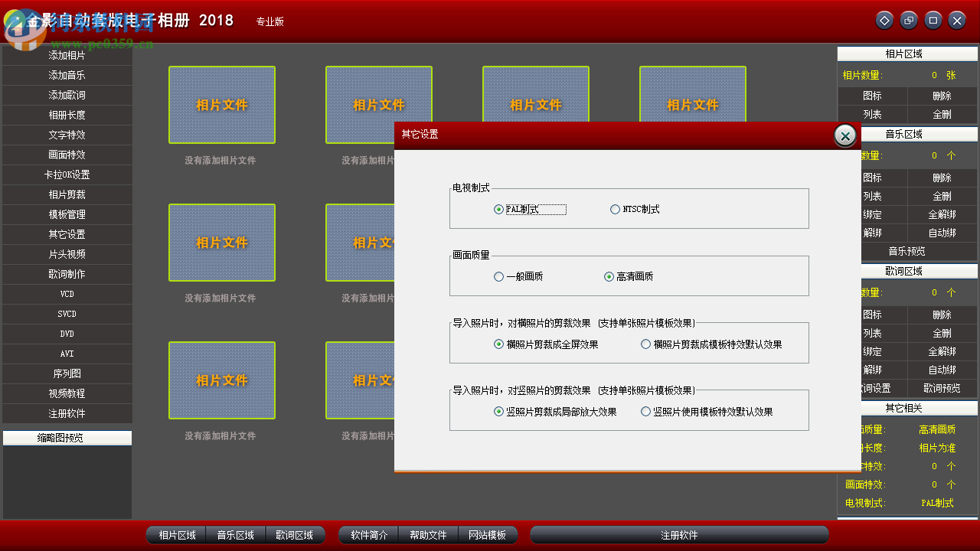Open 歌词制作 in the sidebar
980x551 pixels.
pyautogui.click(x=67, y=274)
